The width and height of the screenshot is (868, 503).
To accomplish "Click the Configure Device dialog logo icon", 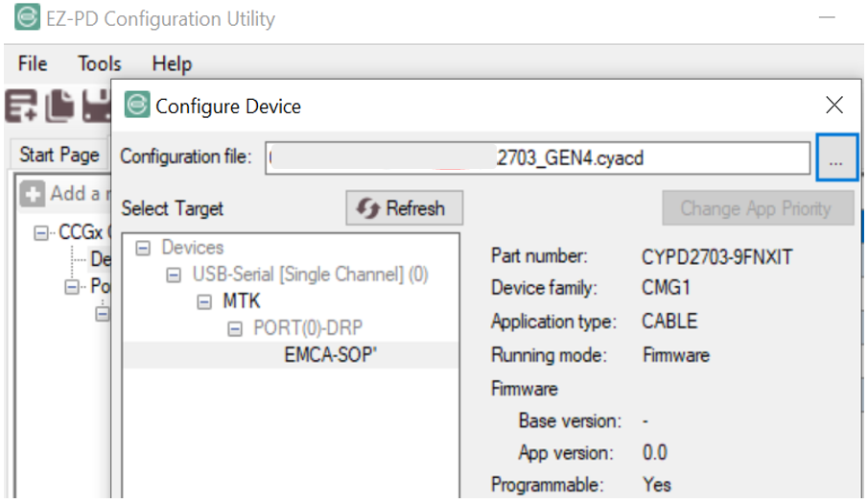I will [x=137, y=105].
